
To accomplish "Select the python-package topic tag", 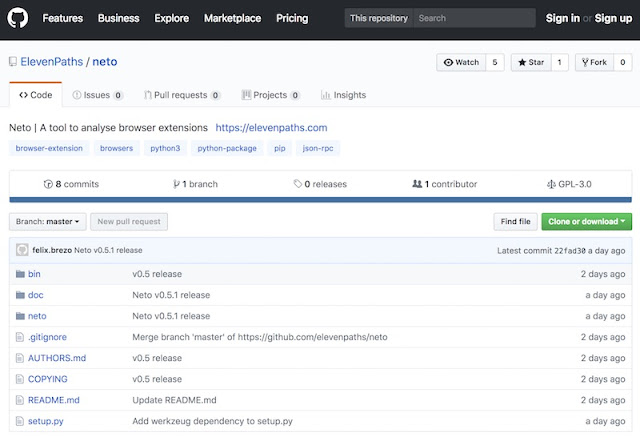I will [x=227, y=148].
